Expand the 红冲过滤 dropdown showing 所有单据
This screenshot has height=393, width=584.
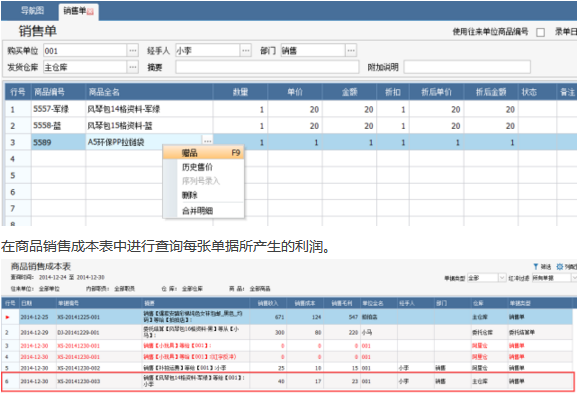pyautogui.click(x=574, y=278)
